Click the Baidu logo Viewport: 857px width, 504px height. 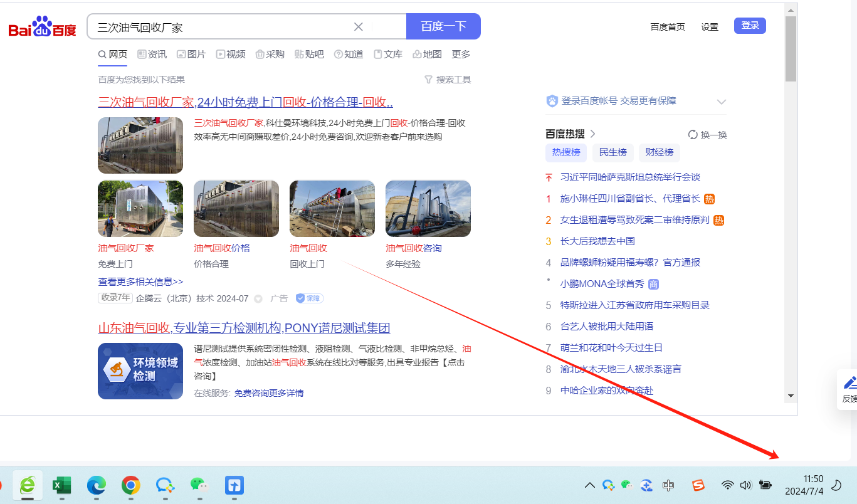coord(42,28)
